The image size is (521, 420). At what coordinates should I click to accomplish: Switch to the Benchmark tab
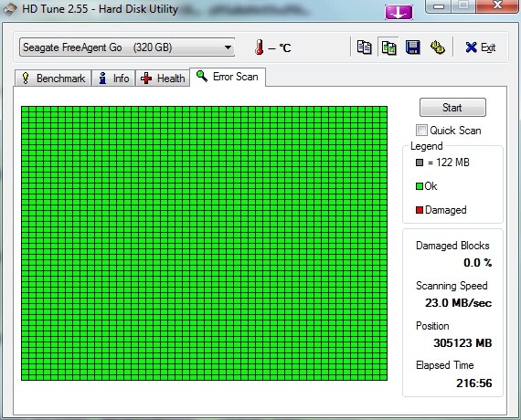[53, 79]
